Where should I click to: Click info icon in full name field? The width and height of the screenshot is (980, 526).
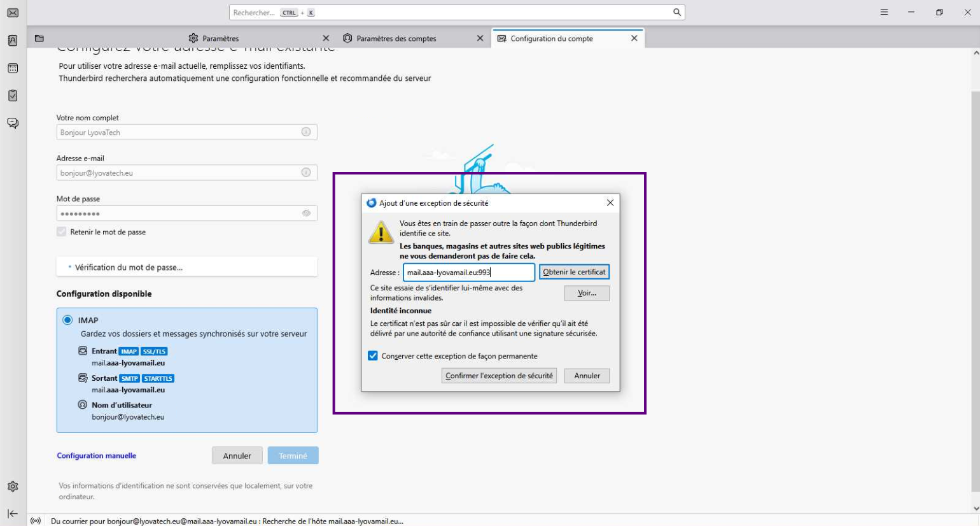coord(306,132)
